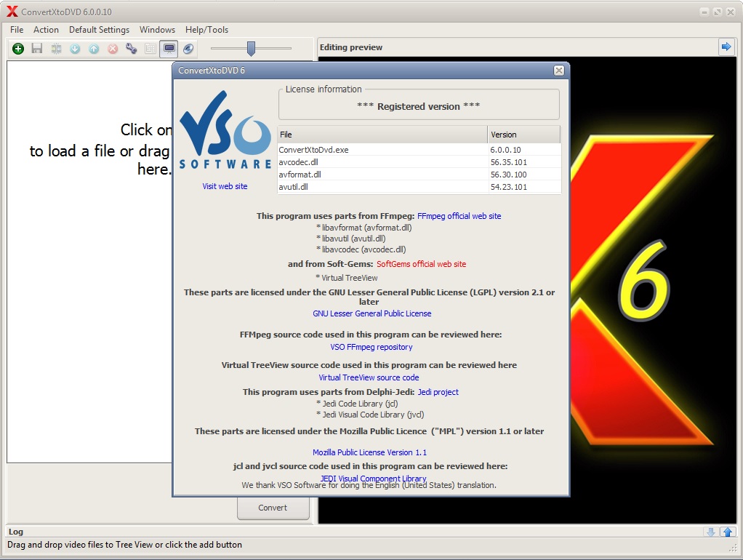Open settings via the wrench icon
This screenshot has height=560, width=743.
coord(132,49)
